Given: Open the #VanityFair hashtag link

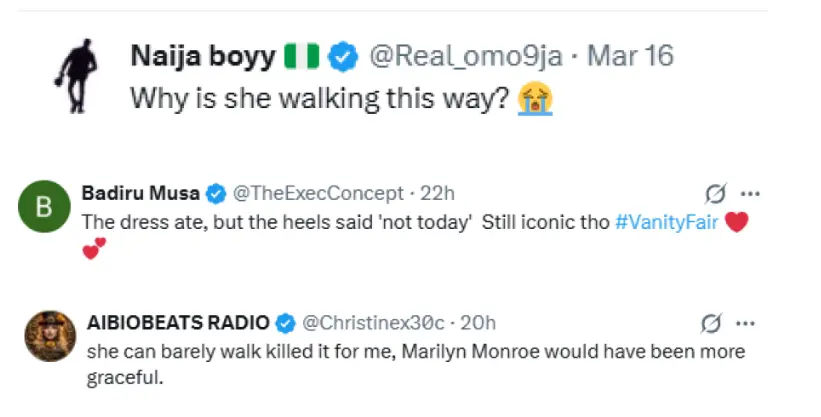Looking at the screenshot, I should (x=663, y=222).
